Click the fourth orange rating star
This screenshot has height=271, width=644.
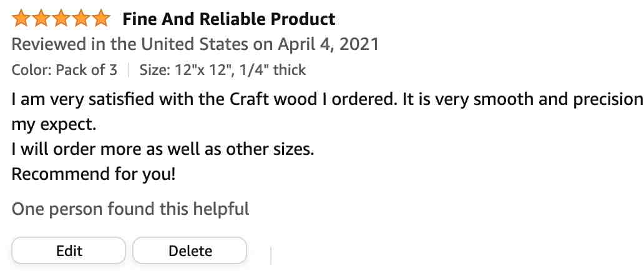(80, 19)
